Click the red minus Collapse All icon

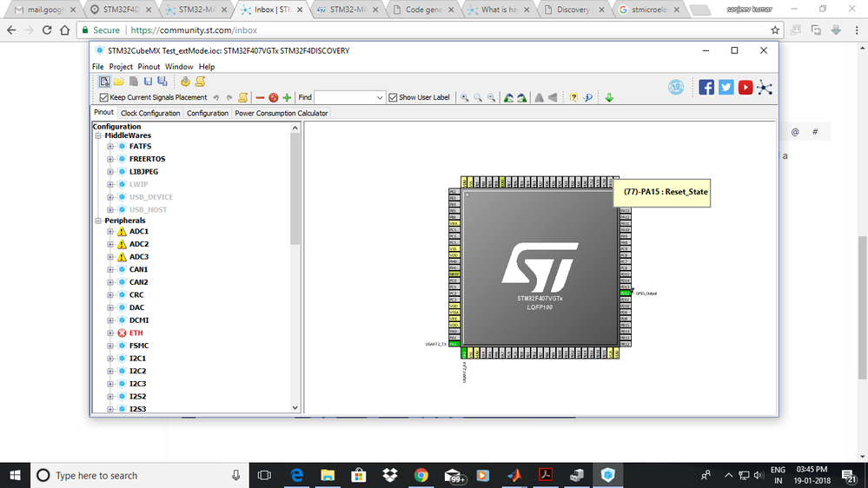click(260, 98)
